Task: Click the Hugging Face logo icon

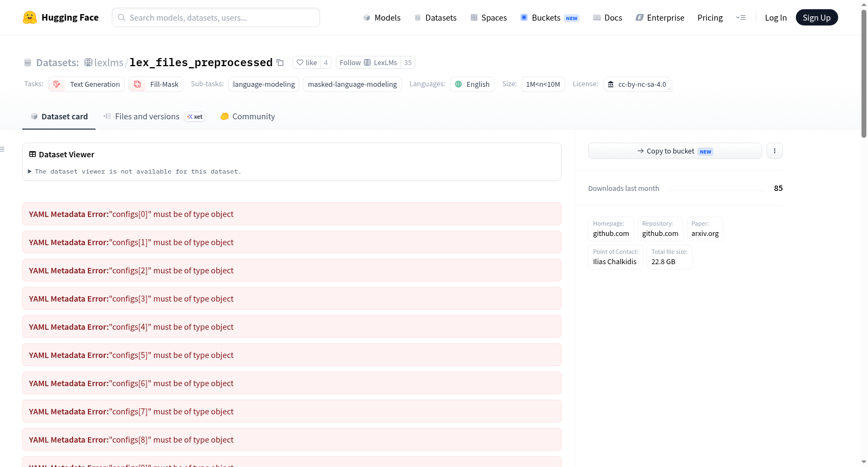Action: pos(30,17)
